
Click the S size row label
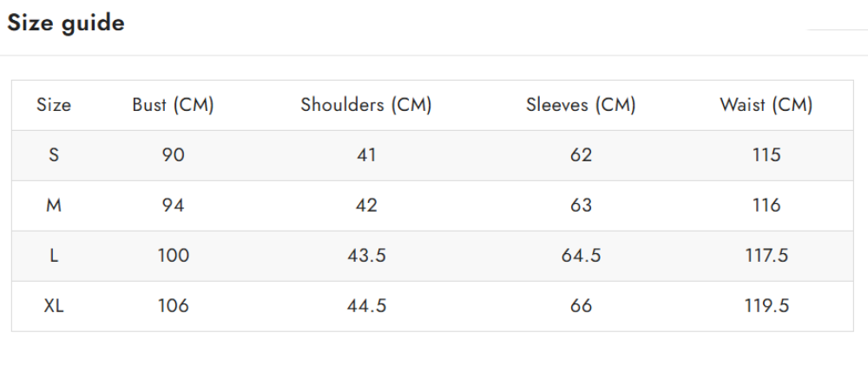(x=54, y=156)
